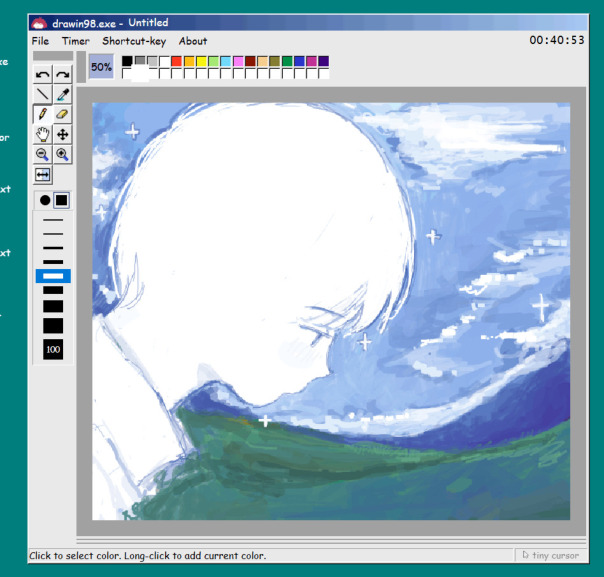Click the zoom in magnifier
This screenshot has height=577, width=604.
click(63, 154)
